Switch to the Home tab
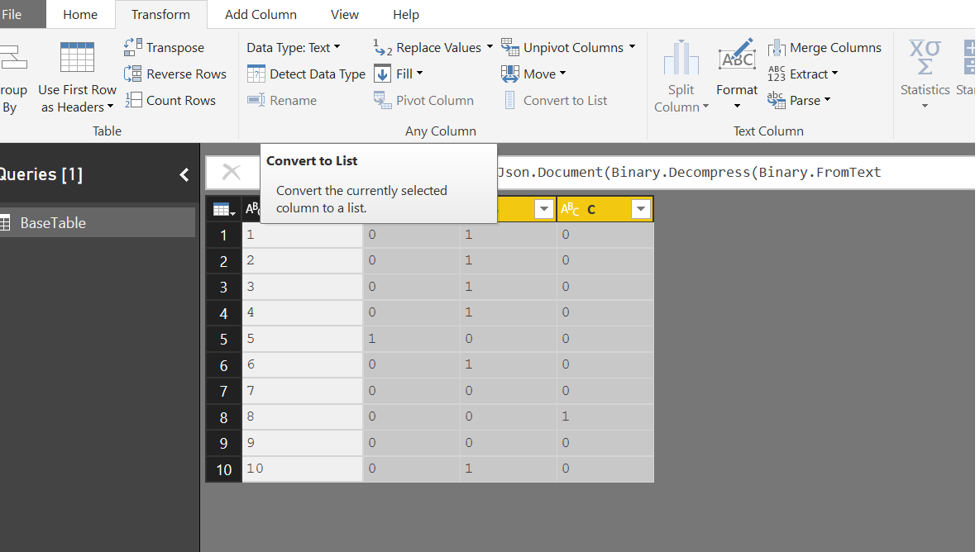The image size is (980, 552). tap(80, 14)
